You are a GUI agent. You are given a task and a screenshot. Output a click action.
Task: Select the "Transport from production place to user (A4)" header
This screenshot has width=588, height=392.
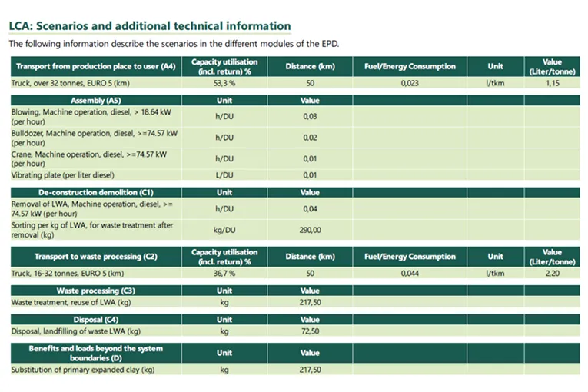pyautogui.click(x=96, y=66)
